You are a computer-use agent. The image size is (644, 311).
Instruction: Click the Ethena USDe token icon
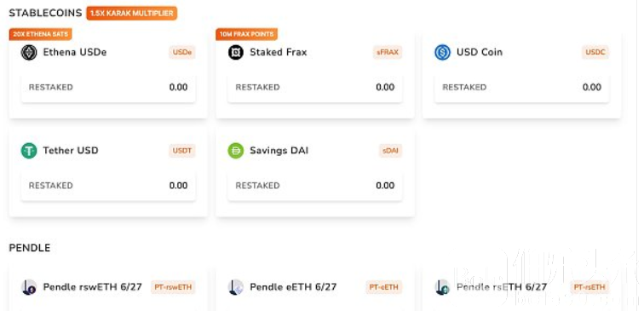(29, 53)
